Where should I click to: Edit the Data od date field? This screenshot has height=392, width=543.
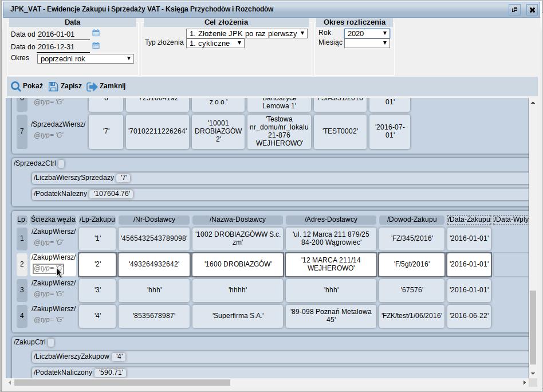pos(64,34)
